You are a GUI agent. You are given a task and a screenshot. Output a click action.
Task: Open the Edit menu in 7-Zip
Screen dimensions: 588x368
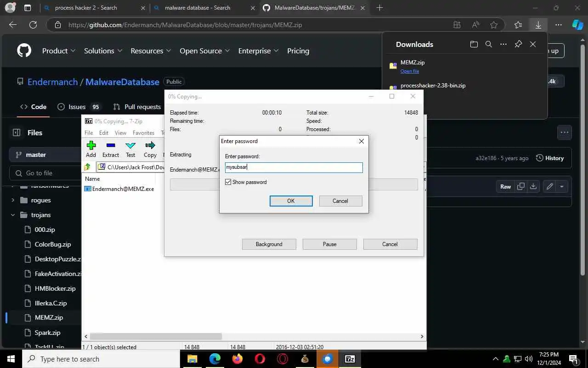pos(104,132)
